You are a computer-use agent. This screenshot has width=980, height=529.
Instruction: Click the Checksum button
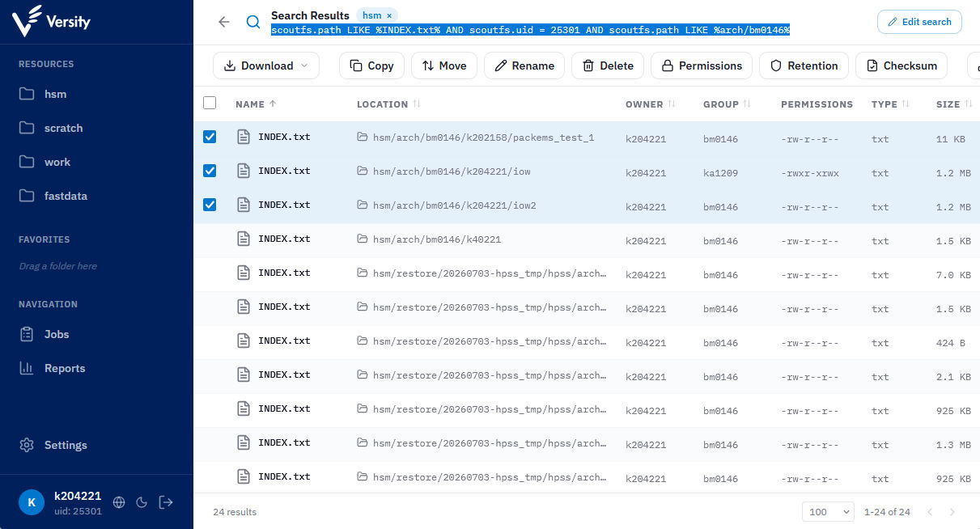click(x=902, y=66)
